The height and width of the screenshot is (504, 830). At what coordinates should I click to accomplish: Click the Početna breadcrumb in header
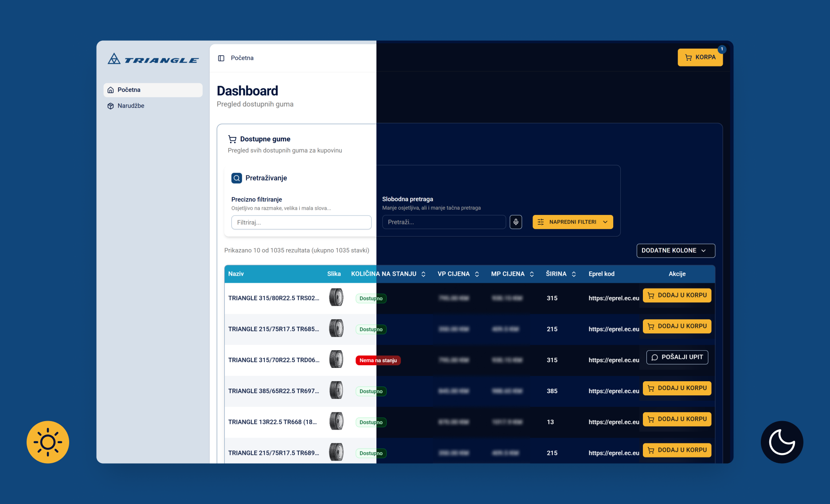[242, 58]
